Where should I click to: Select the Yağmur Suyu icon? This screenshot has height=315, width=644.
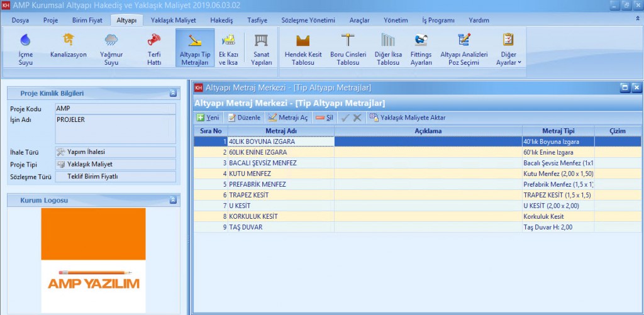click(111, 49)
